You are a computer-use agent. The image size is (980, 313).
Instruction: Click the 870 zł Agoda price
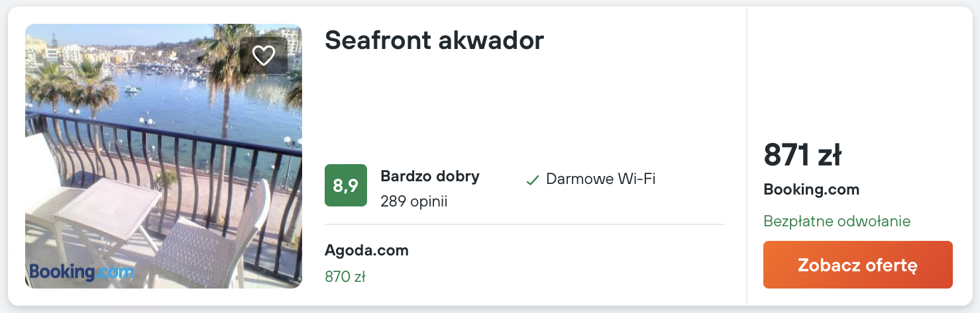(345, 277)
